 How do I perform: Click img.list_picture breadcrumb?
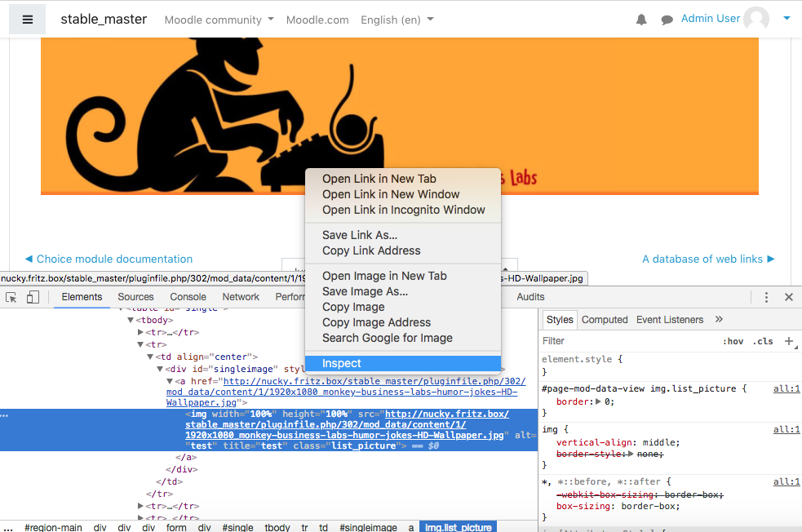coord(458,527)
